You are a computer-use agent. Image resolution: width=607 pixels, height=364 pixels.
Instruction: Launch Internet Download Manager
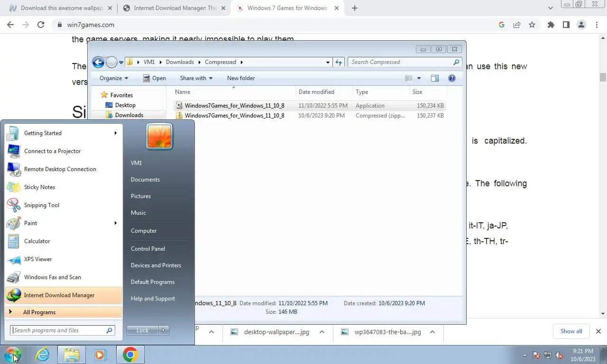click(x=63, y=295)
